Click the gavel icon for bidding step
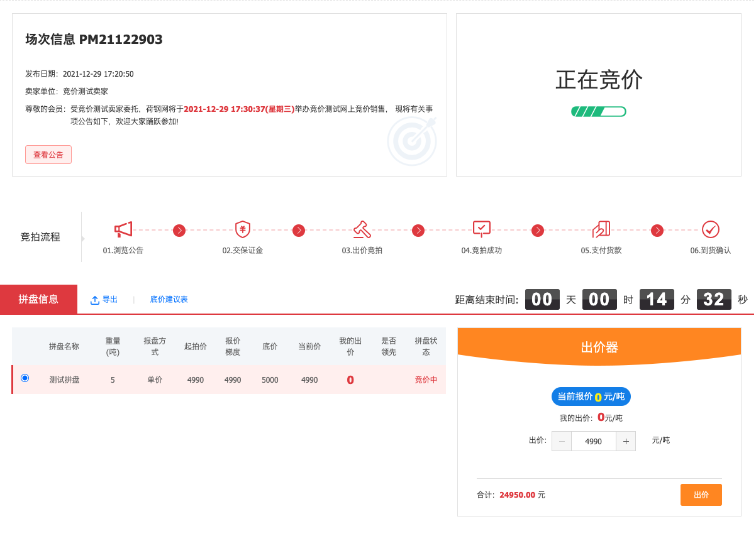This screenshot has width=756, height=536. click(362, 229)
